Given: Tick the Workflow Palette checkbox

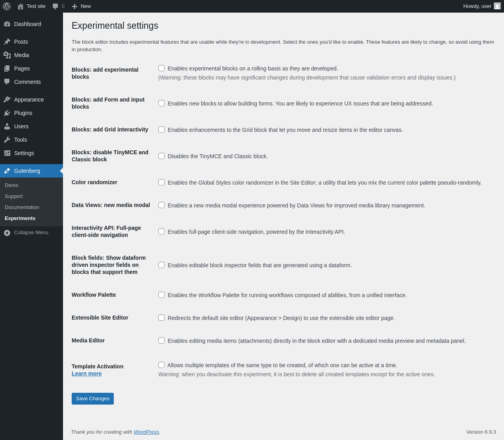Looking at the screenshot, I should 161,295.
